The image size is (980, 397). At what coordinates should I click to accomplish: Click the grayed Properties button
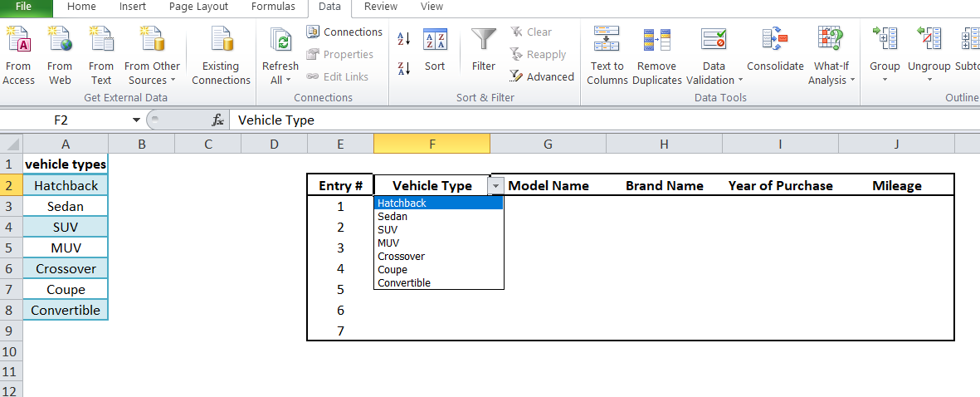tap(339, 54)
